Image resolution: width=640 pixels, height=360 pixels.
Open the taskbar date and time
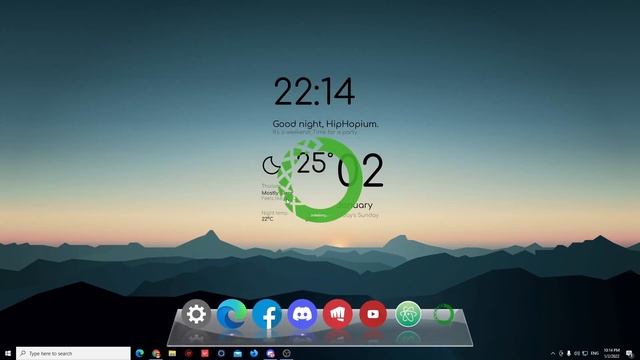[611, 353]
